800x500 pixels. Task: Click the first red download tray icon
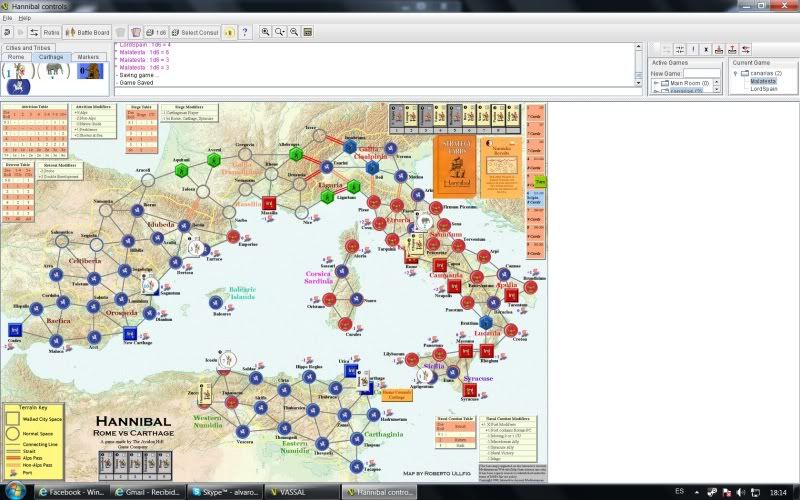coord(719,49)
